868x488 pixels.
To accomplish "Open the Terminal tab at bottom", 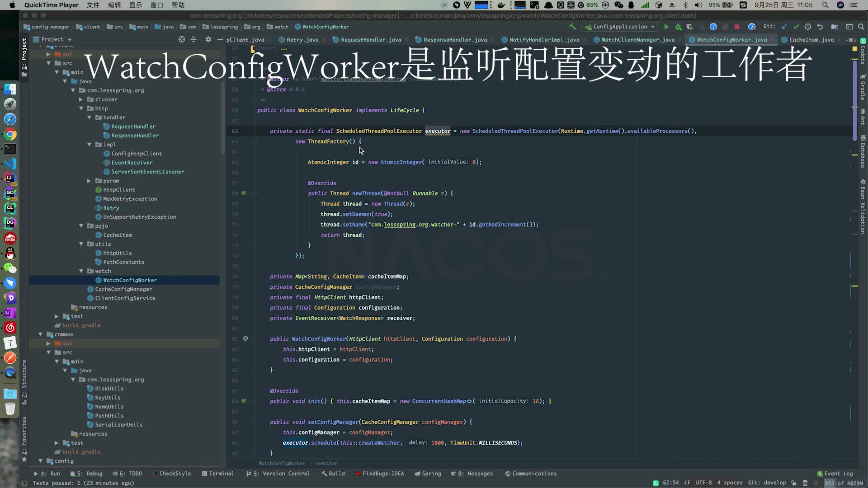I will (x=221, y=473).
